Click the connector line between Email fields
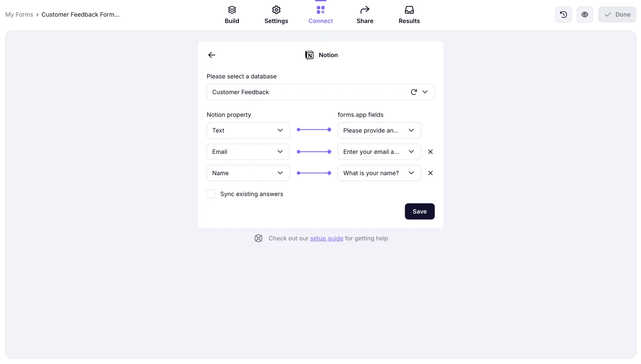Screen dimensions: 641x364 pos(314,151)
